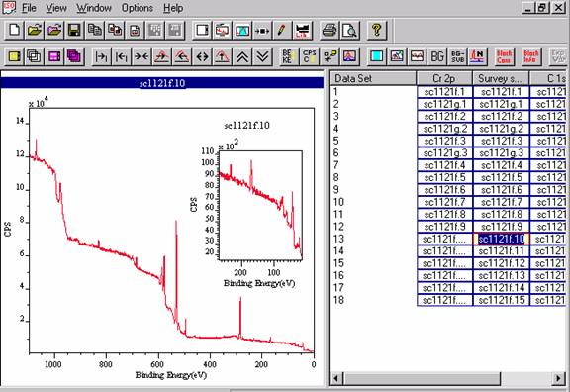Viewport: 570px width, 392px height.
Task: Click the Cr 2p column header
Action: [x=444, y=78]
